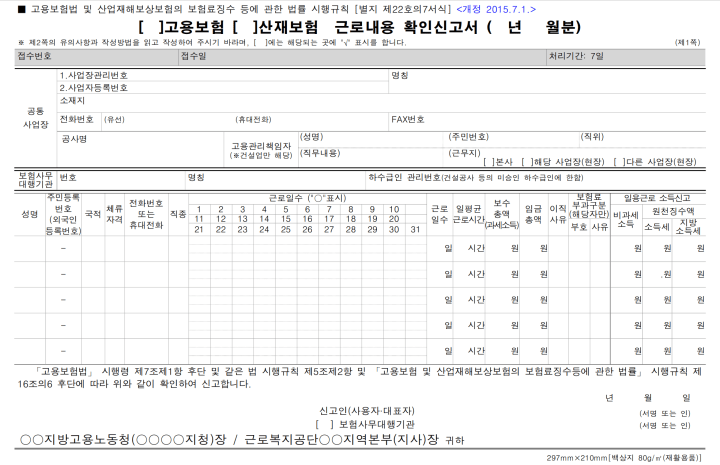Click the (휴대전화) mobile number field

coord(311,122)
